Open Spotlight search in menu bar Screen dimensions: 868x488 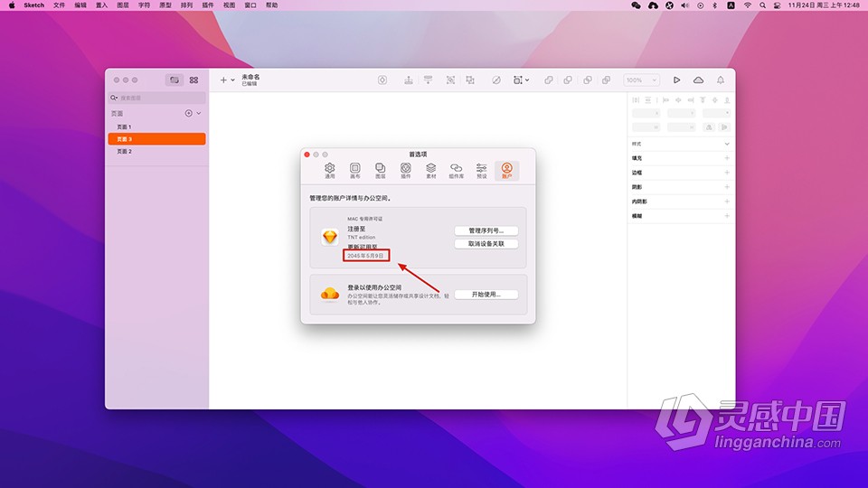762,5
